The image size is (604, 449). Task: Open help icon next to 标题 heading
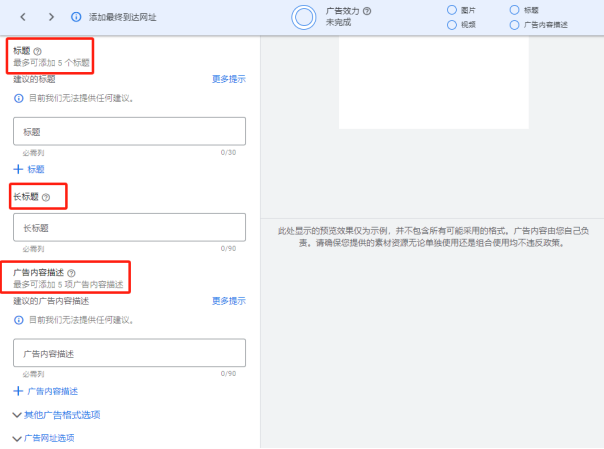pyautogui.click(x=37, y=51)
